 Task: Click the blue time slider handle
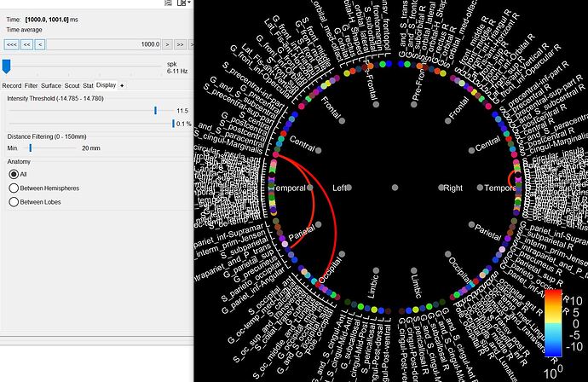[6, 66]
